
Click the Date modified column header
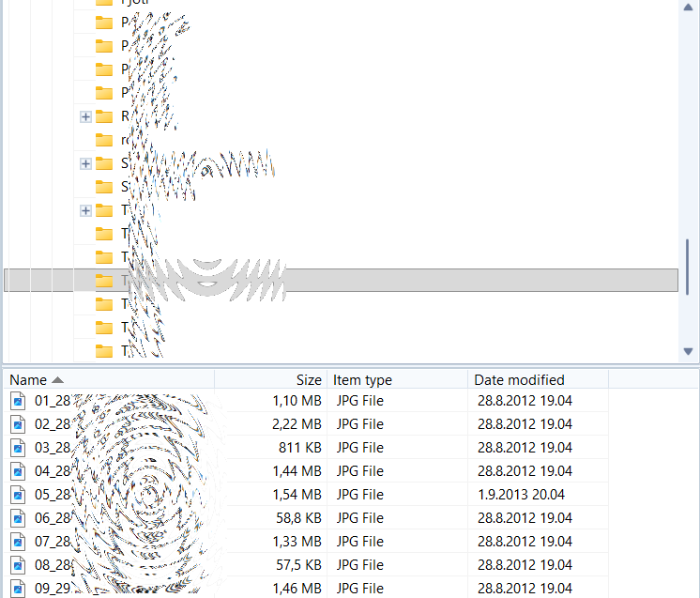519,380
